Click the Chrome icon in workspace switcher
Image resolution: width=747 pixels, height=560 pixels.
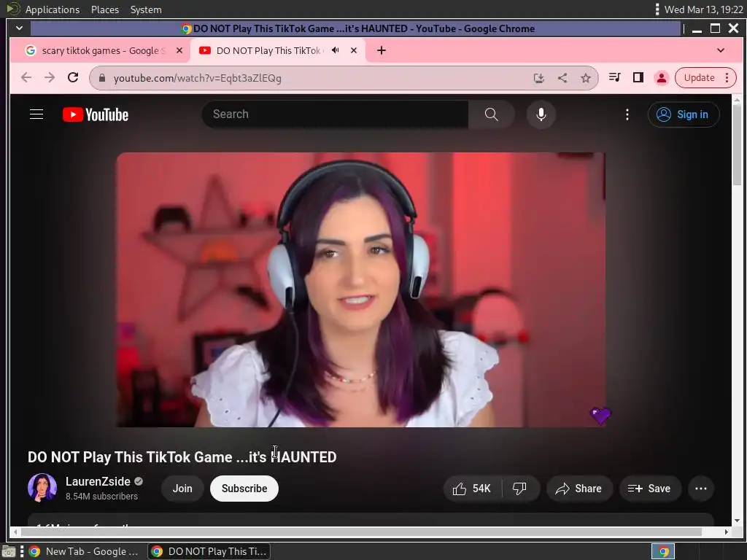[663, 551]
